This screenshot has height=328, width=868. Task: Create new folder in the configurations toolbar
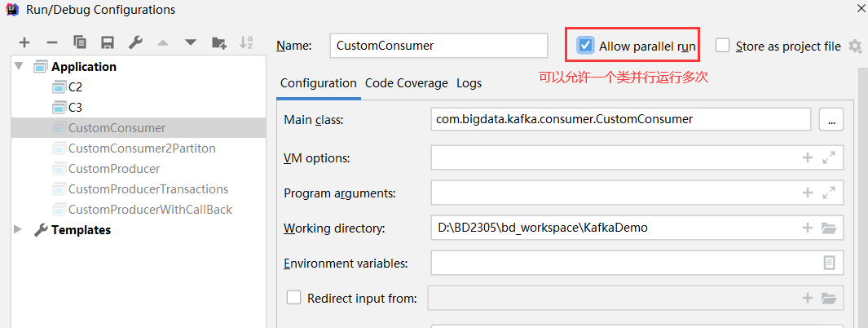[x=218, y=42]
